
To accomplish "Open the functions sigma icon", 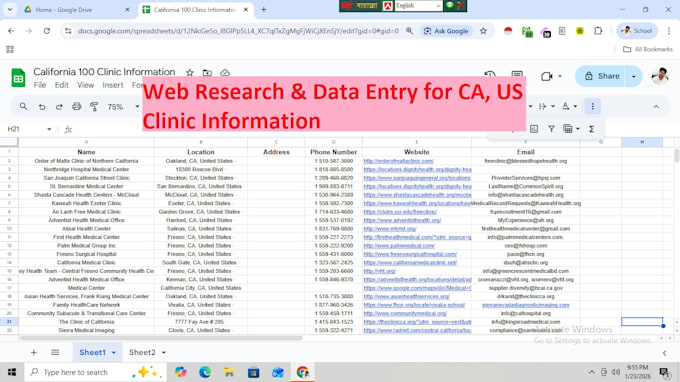I will pyautogui.click(x=592, y=129).
